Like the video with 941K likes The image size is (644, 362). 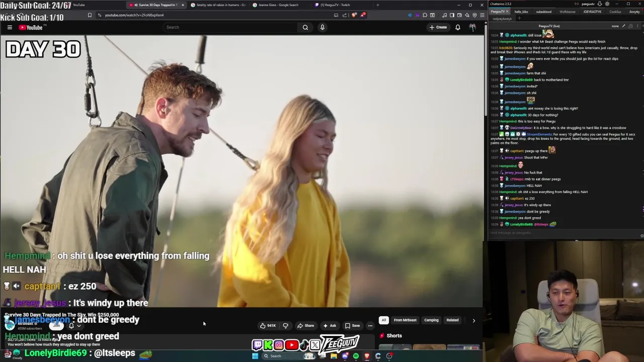pos(268,326)
